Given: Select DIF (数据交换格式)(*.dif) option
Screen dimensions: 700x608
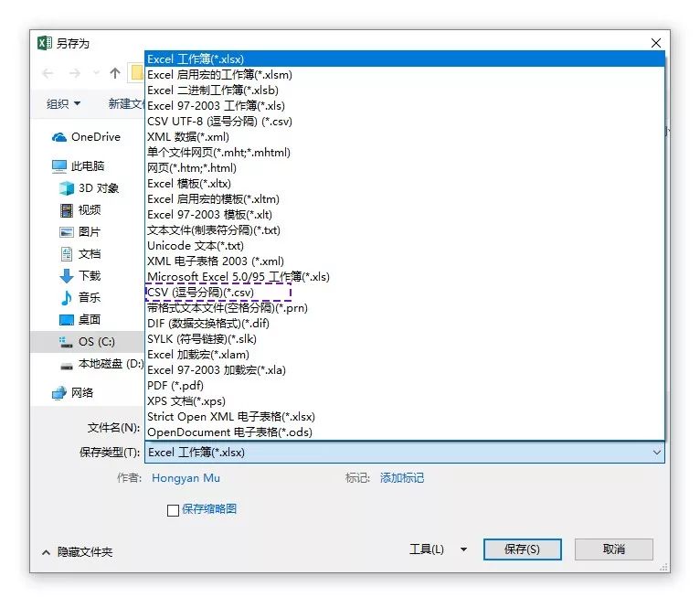Looking at the screenshot, I should tap(405, 324).
